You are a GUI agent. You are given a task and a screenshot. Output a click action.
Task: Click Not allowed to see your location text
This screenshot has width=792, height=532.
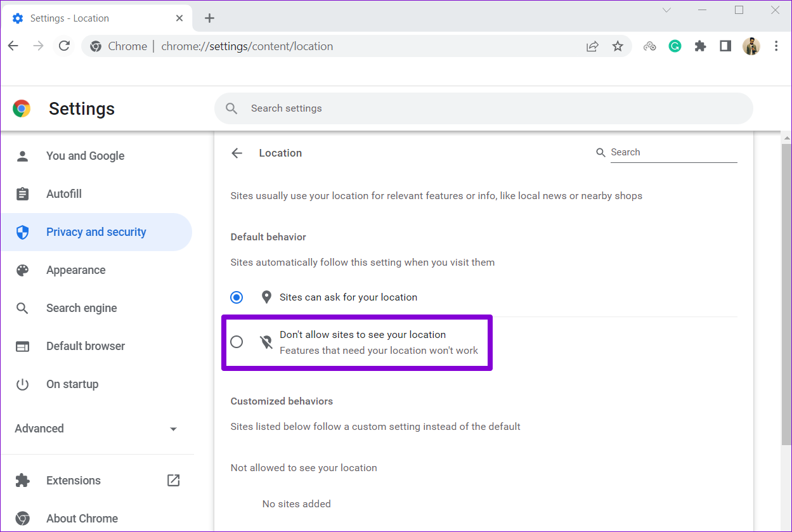tap(304, 468)
